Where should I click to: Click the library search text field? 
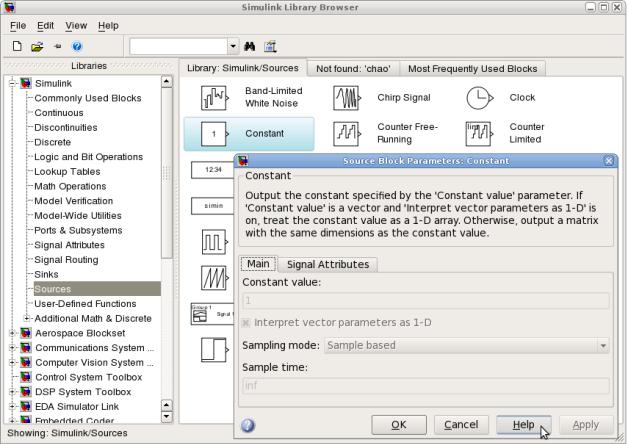coord(179,46)
